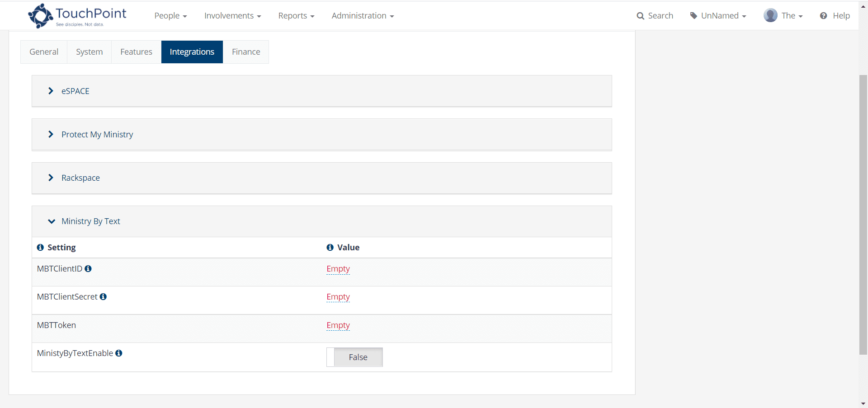The width and height of the screenshot is (868, 408).
Task: Toggle the MinistyByTextEnable False switch
Action: pos(354,357)
